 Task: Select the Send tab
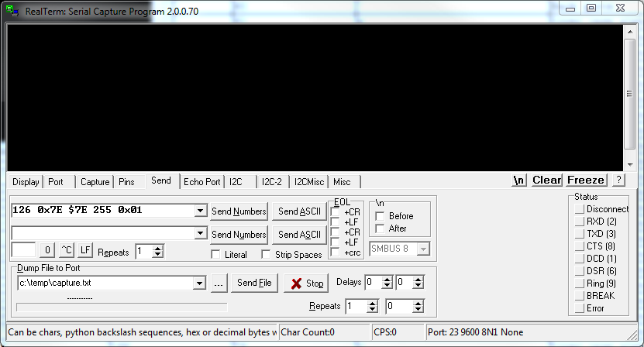[x=161, y=180]
